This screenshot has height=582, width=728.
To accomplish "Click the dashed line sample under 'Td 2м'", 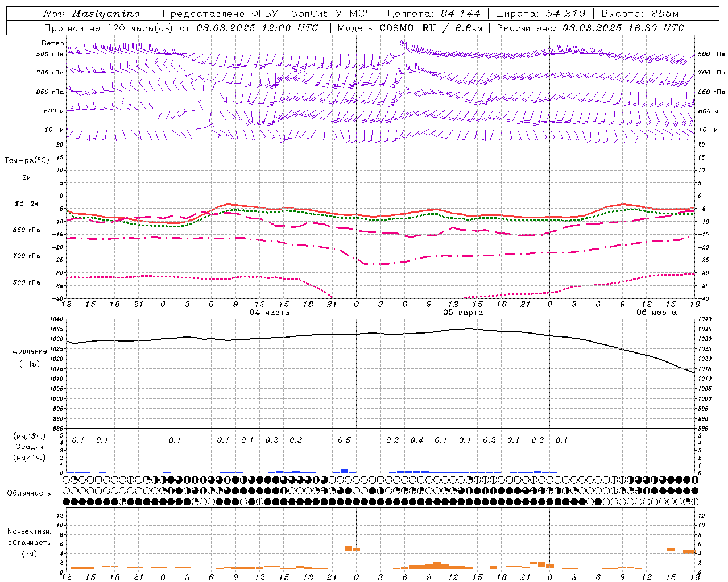I will 26,210.
